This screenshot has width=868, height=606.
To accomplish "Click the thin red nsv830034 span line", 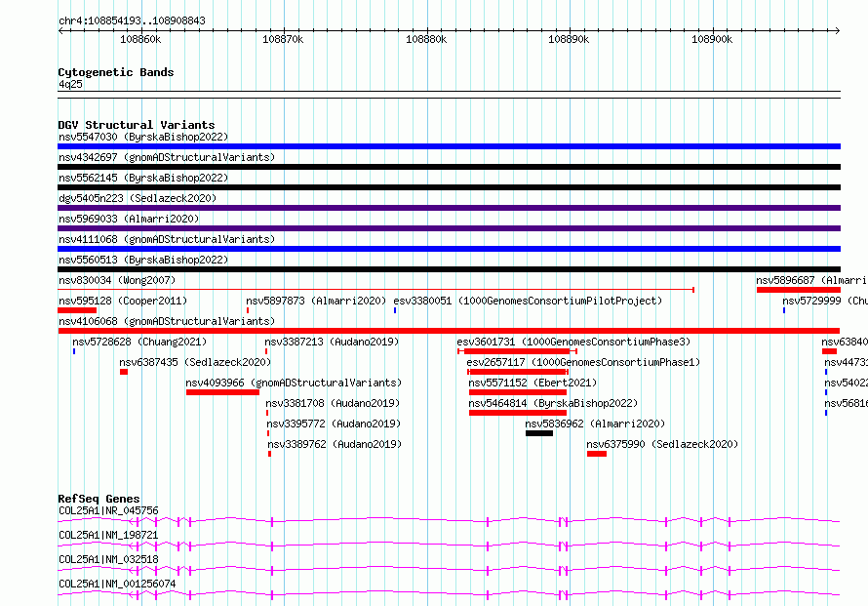I will [x=375, y=290].
